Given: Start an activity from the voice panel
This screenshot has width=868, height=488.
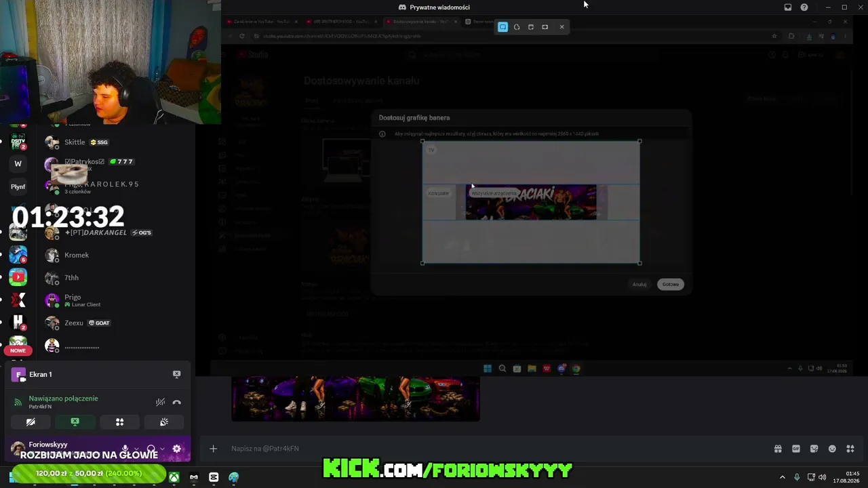Looking at the screenshot, I should [x=119, y=422].
